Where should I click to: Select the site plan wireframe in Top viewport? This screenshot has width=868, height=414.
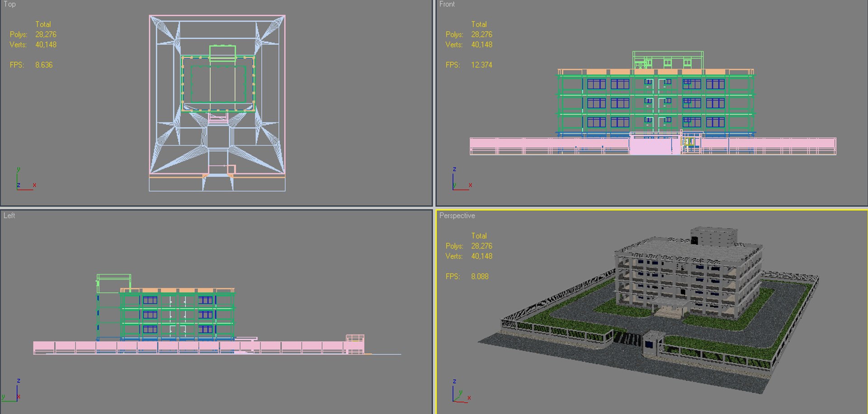click(x=217, y=103)
